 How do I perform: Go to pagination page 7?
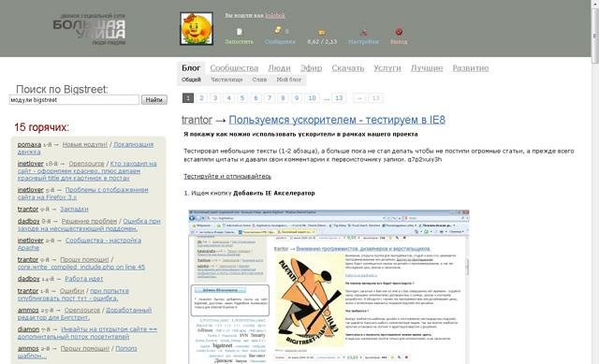tap(270, 98)
